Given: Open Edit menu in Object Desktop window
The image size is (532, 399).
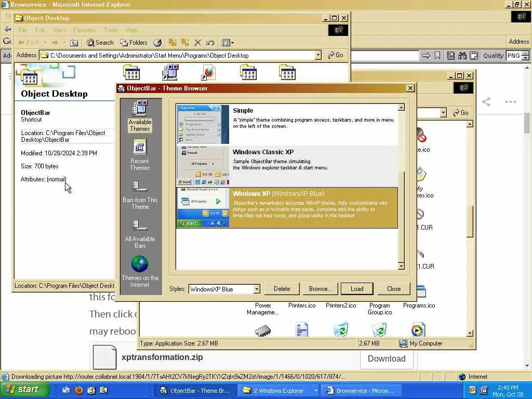Looking at the screenshot, I should coord(39,30).
